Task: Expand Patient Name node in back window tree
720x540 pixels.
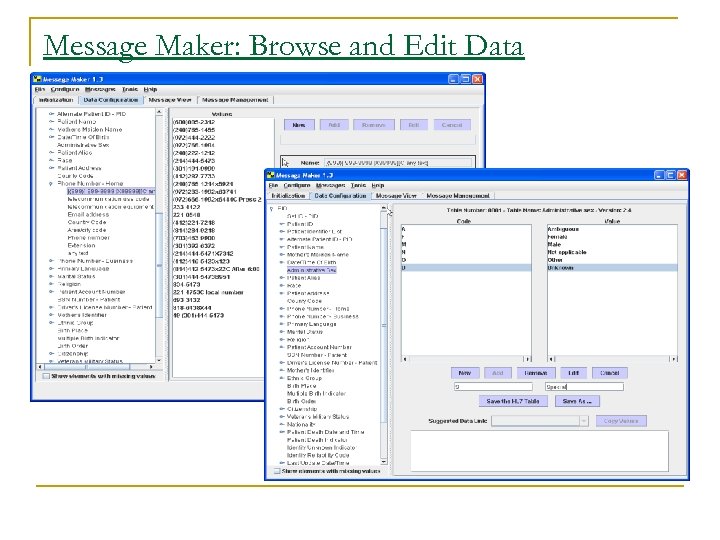Action: pyautogui.click(x=51, y=122)
